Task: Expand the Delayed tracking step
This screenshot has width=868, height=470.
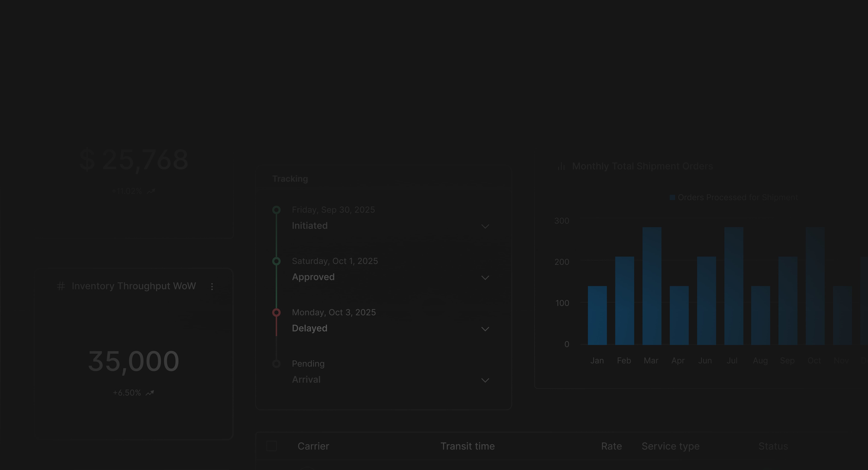Action: (x=485, y=329)
